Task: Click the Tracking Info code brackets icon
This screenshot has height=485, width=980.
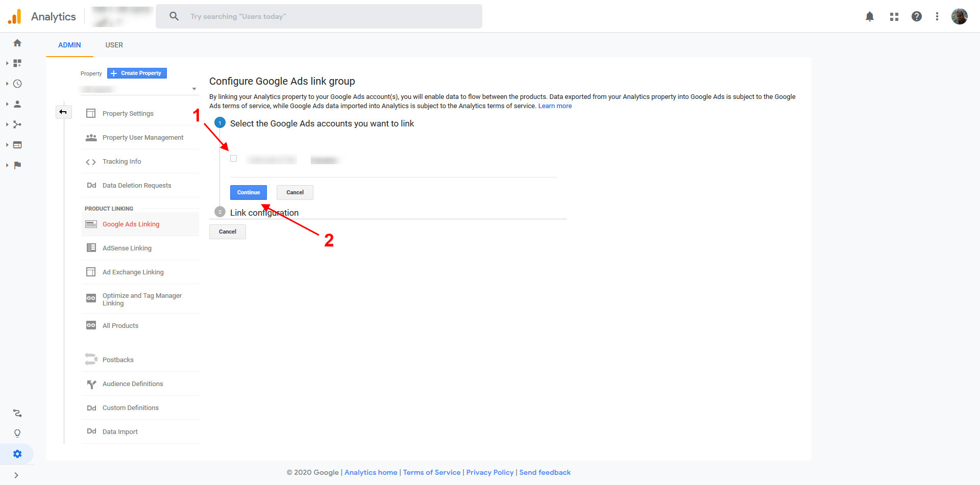Action: tap(91, 162)
